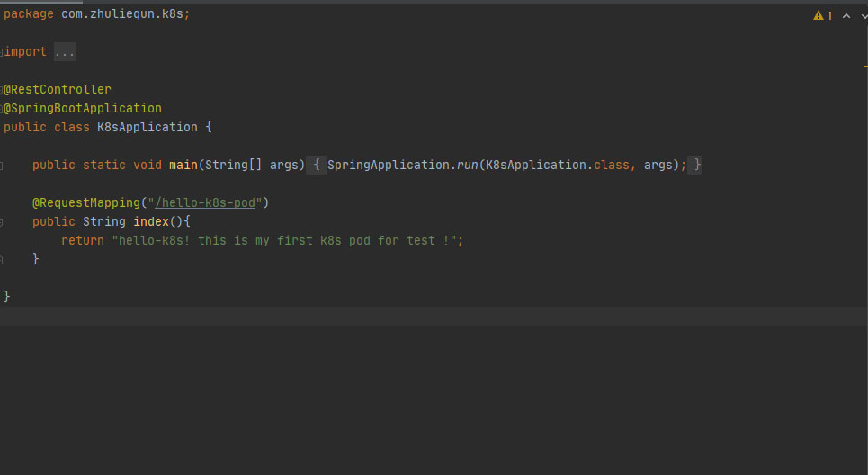Expand the folded import ellipsis block
The height and width of the screenshot is (475, 868).
click(x=65, y=52)
